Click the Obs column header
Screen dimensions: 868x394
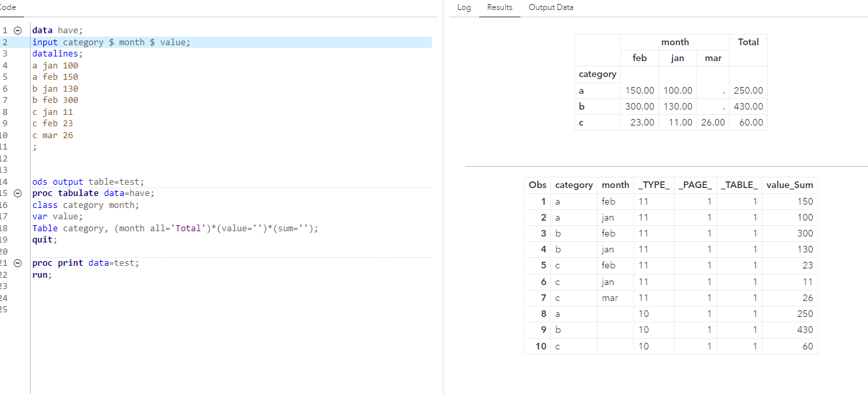[537, 185]
